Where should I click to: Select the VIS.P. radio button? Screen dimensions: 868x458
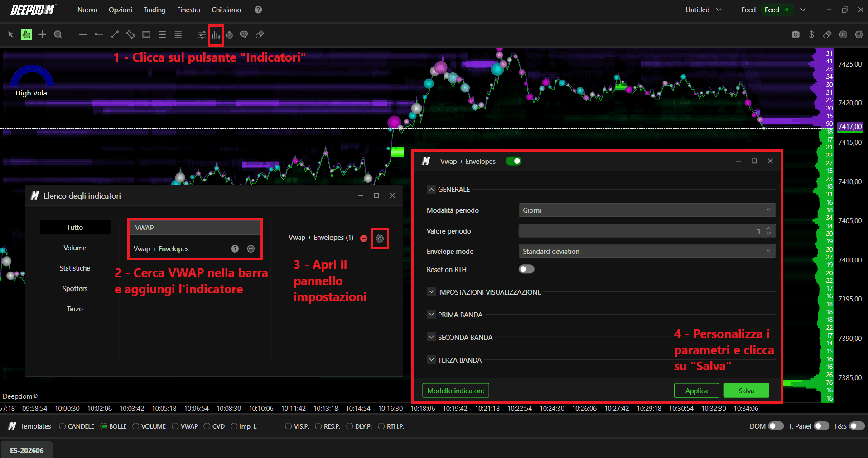point(289,426)
